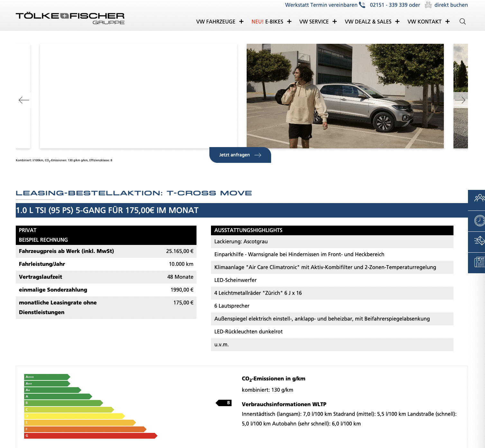Click the 'LED-Scheinwerfer' row
This screenshot has height=448, width=485.
pyautogui.click(x=332, y=280)
